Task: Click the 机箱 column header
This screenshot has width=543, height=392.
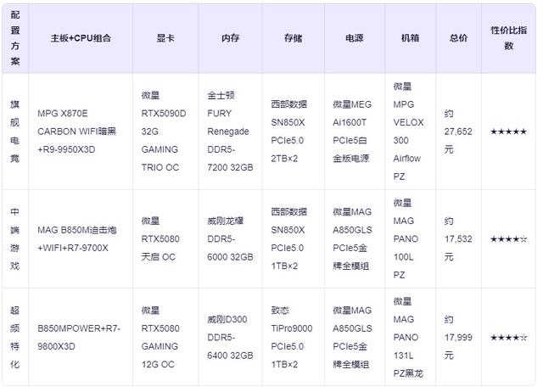Action: pyautogui.click(x=411, y=38)
